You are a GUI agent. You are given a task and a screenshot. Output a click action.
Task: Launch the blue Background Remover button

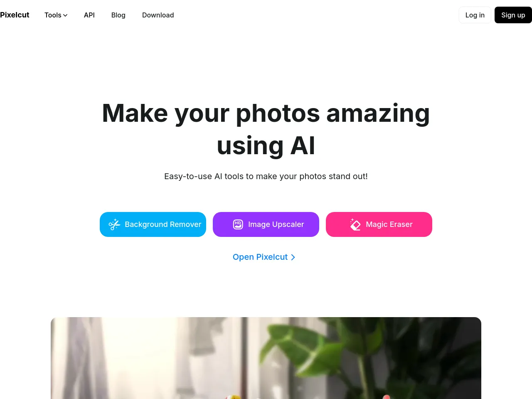click(x=153, y=224)
